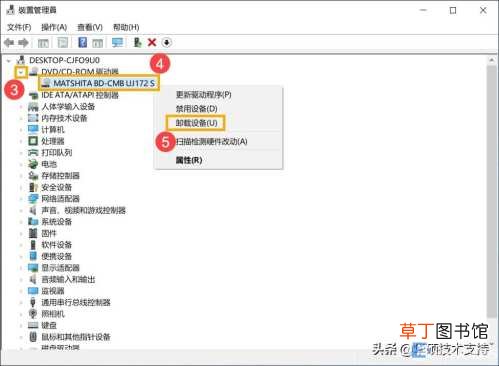The width and height of the screenshot is (499, 366).
Task: Open the 查看(V) menu
Action: coord(90,27)
